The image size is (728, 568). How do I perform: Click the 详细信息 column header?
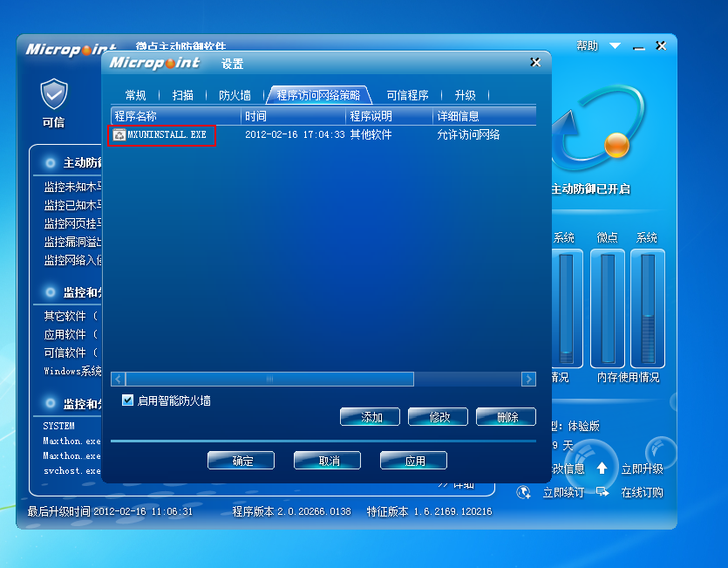pos(485,116)
